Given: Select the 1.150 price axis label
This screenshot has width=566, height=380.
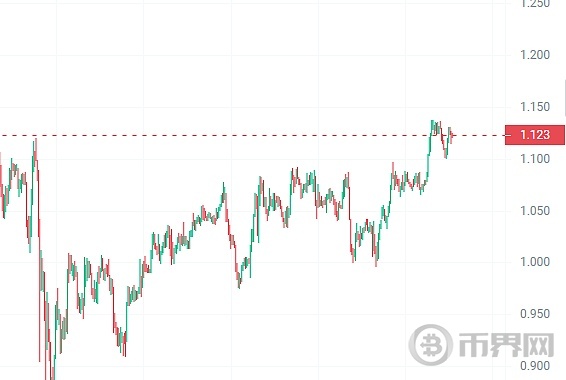Looking at the screenshot, I should point(535,107).
